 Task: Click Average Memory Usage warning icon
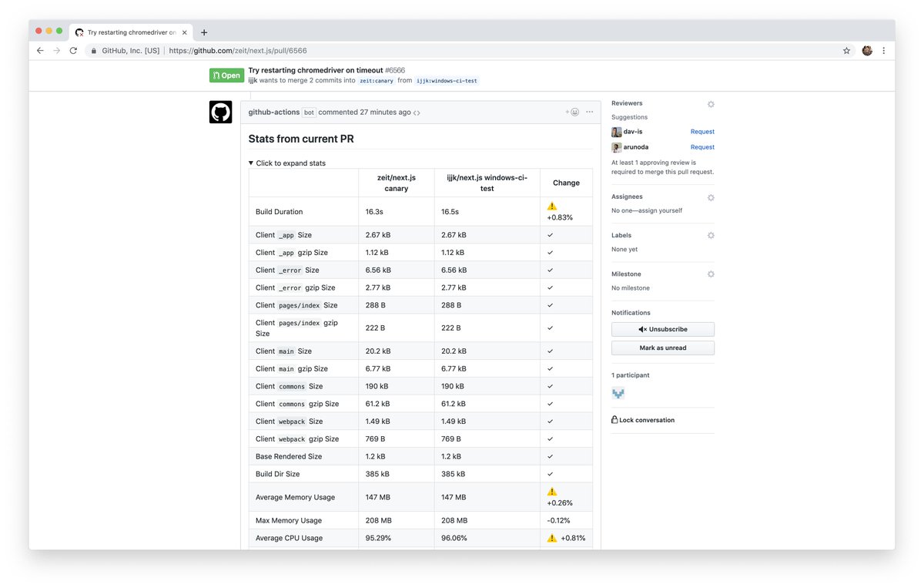point(552,492)
